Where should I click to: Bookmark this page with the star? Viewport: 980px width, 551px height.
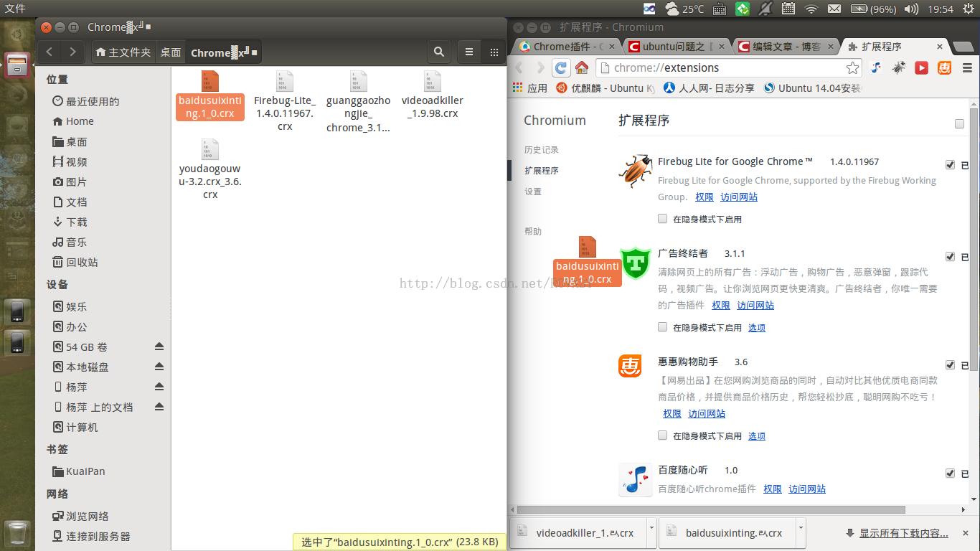coord(852,67)
